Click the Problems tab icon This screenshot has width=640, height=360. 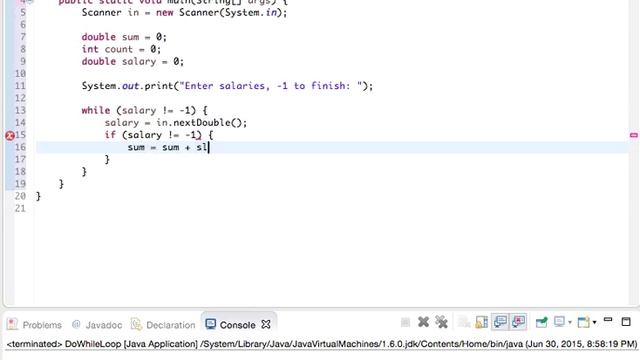pyautogui.click(x=12, y=324)
